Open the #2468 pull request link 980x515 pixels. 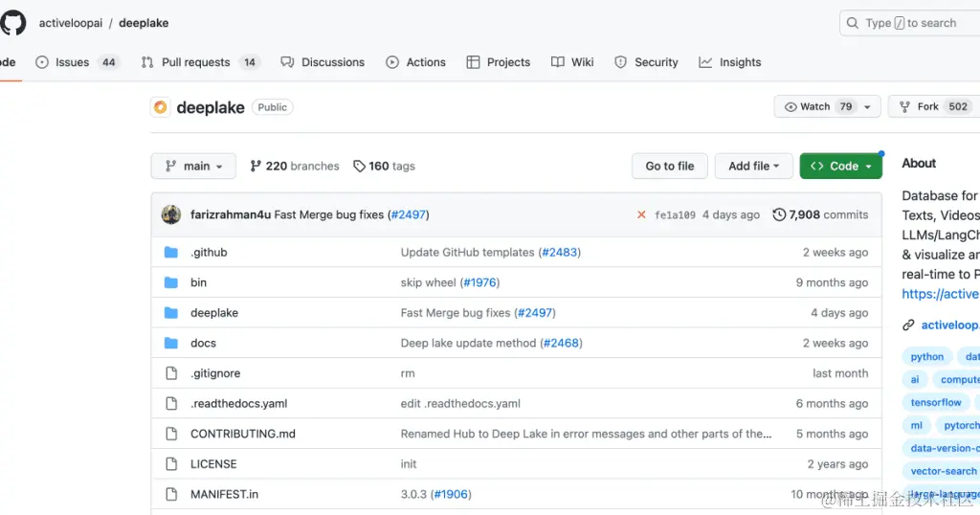[561, 343]
